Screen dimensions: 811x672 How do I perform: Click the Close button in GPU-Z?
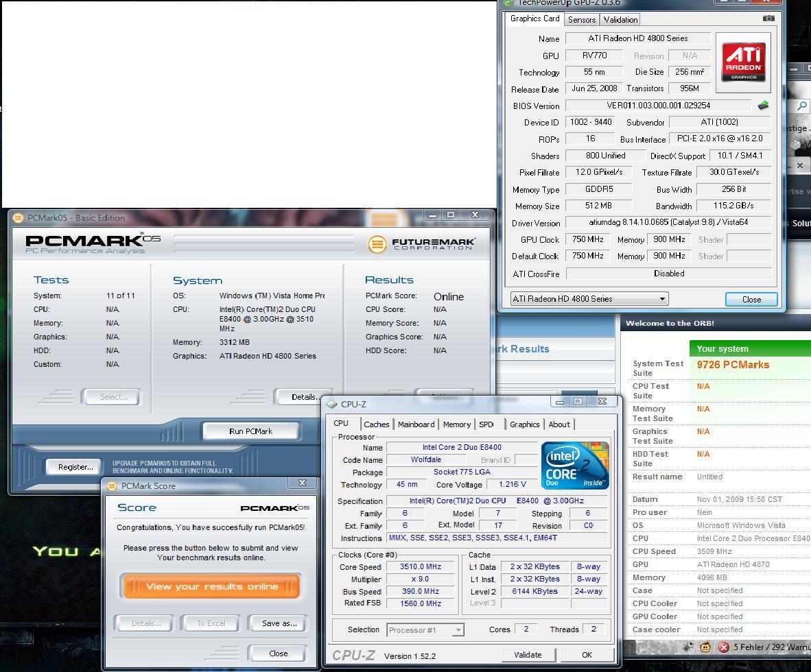(751, 299)
